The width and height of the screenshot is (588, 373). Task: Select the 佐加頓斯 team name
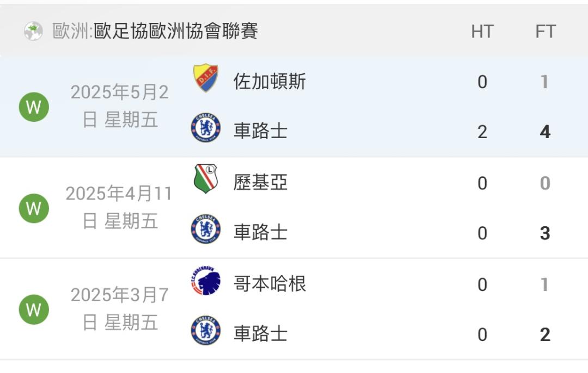[x=269, y=81]
